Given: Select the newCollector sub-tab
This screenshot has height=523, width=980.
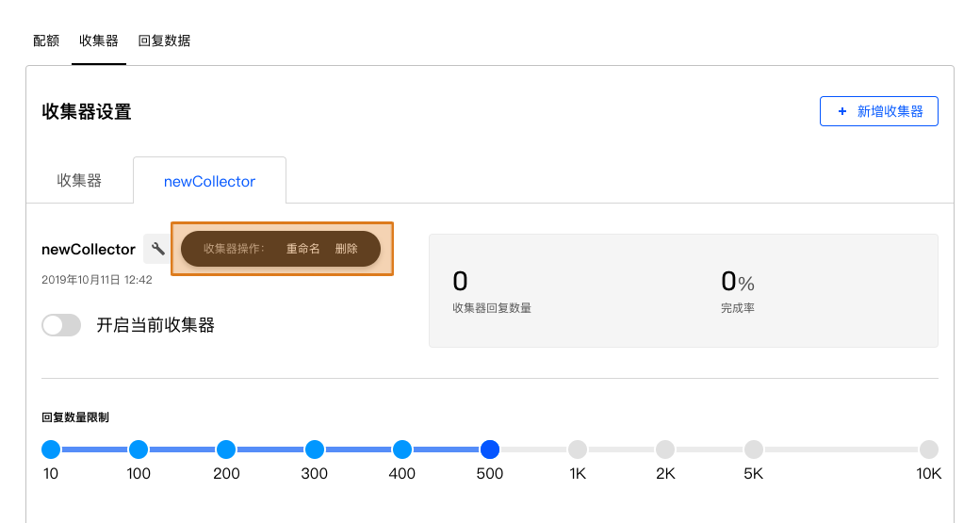Looking at the screenshot, I should tap(209, 181).
